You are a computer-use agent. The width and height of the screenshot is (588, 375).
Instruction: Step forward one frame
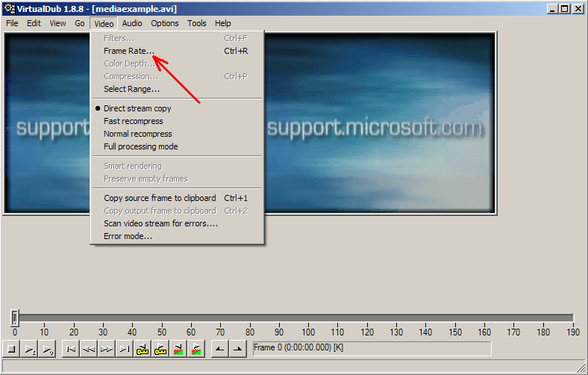pos(107,349)
